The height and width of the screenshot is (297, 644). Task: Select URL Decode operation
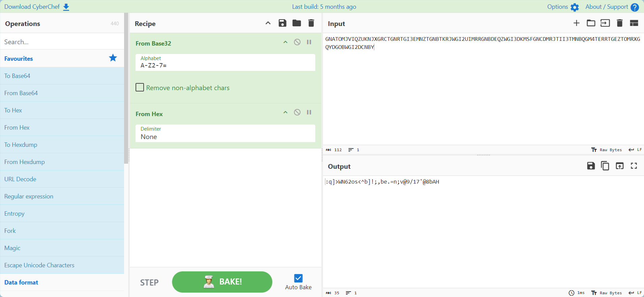point(62,179)
